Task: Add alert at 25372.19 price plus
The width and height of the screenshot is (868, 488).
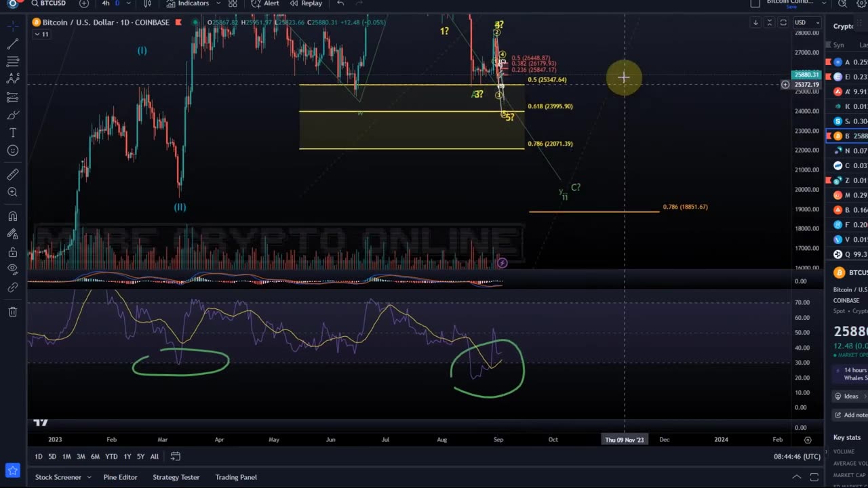Action: point(785,85)
